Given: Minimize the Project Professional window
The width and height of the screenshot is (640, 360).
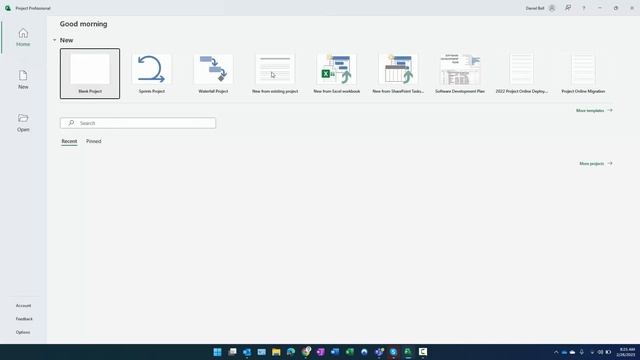Looking at the screenshot, I should 600,8.
